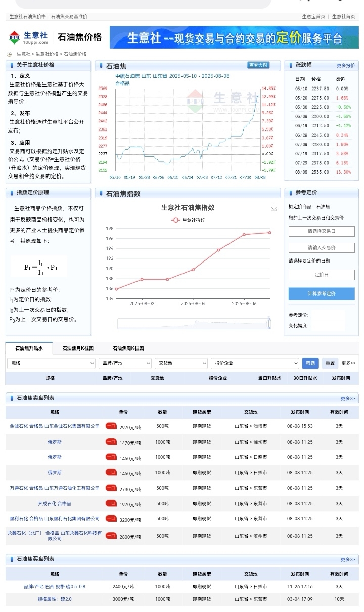Open 金诚石化 合格品 山东金诚石化集团有限公司 listing

click(x=55, y=426)
